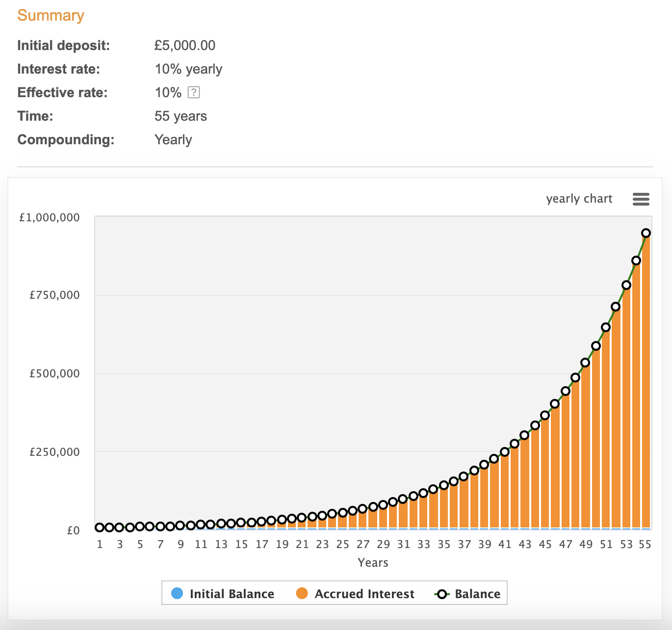672x630 pixels.
Task: Open the chart hamburger context menu
Action: (x=641, y=199)
